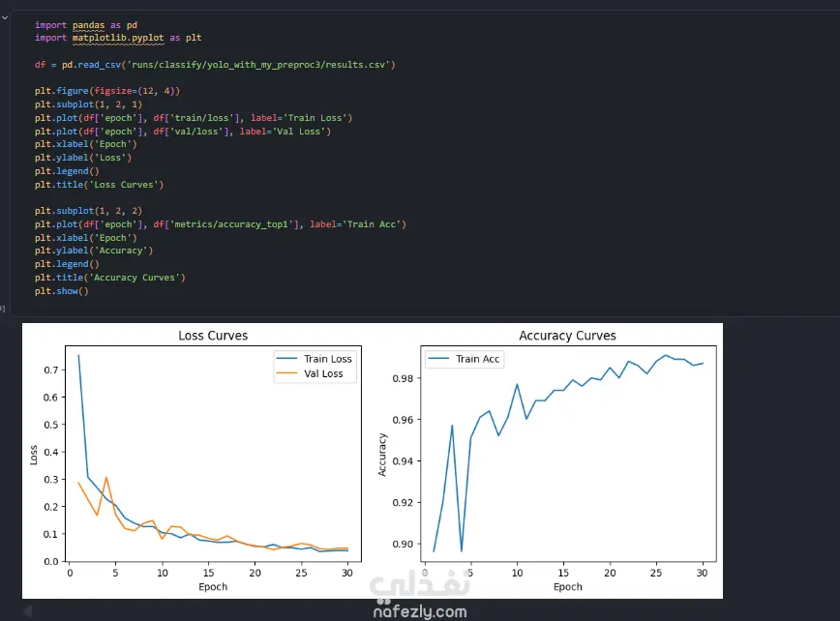840x621 pixels.
Task: Click the plt.ylabel('Loss') line
Action: point(83,158)
